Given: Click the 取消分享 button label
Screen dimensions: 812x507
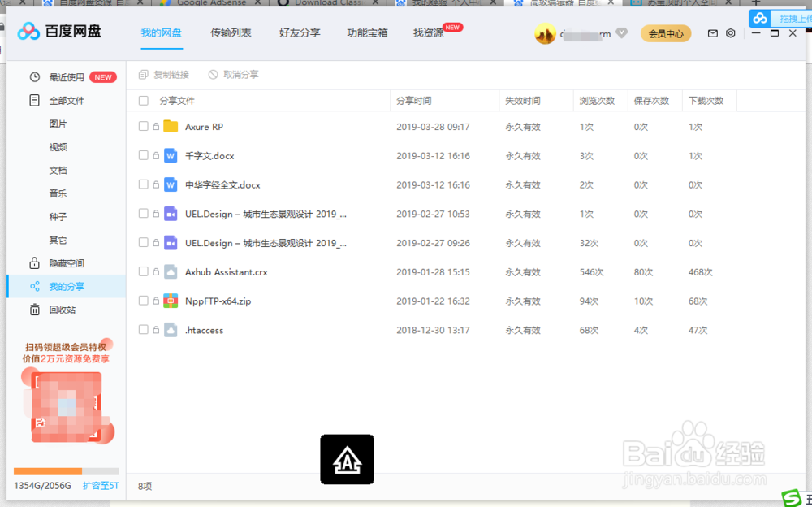Looking at the screenshot, I should tap(241, 75).
